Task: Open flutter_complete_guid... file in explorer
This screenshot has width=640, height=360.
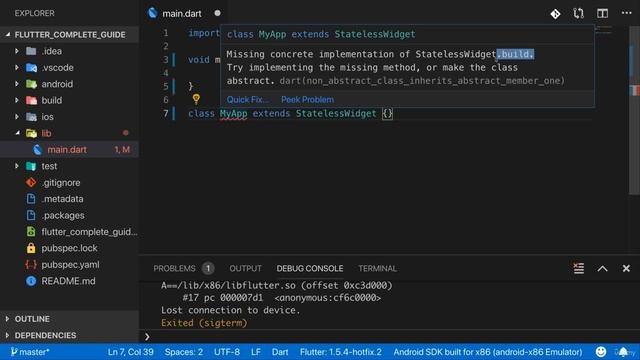Action: point(89,232)
